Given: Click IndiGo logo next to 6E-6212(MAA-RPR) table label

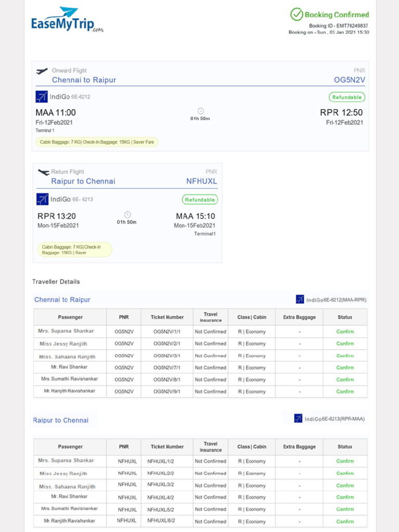Looking at the screenshot, I should click(x=300, y=299).
